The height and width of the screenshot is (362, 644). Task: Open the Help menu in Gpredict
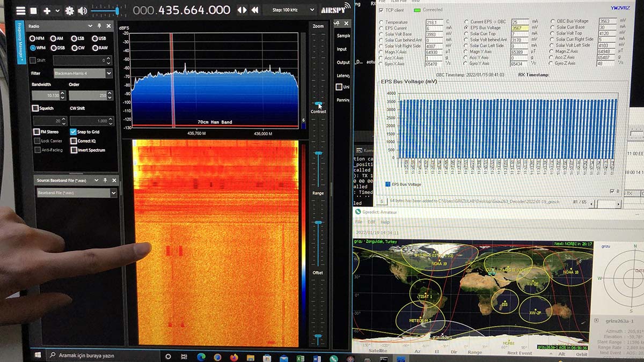click(385, 222)
